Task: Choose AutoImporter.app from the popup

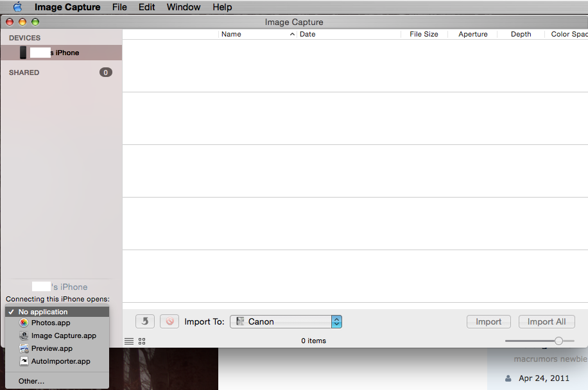Action: 57,362
